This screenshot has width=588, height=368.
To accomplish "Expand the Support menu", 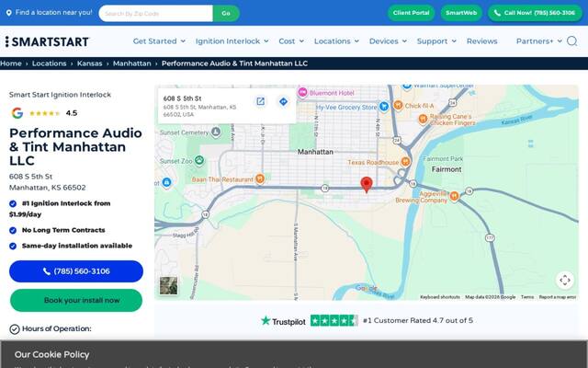I will coord(436,41).
